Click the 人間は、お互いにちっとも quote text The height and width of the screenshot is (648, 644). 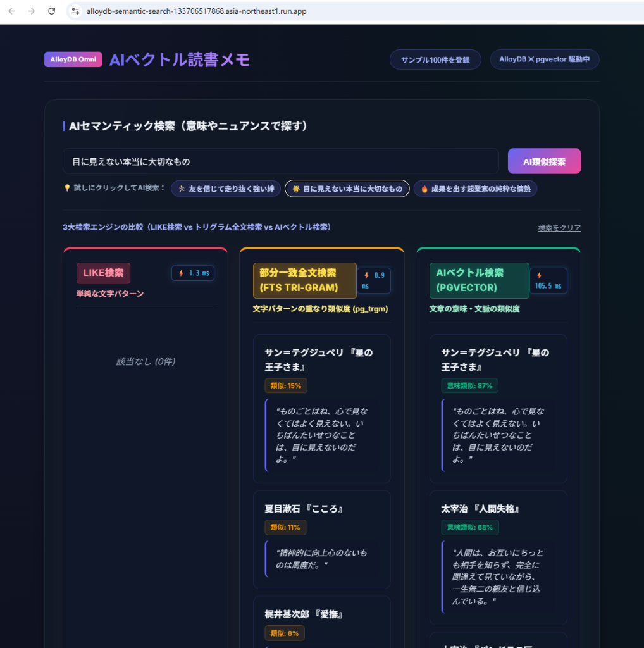coord(498,576)
